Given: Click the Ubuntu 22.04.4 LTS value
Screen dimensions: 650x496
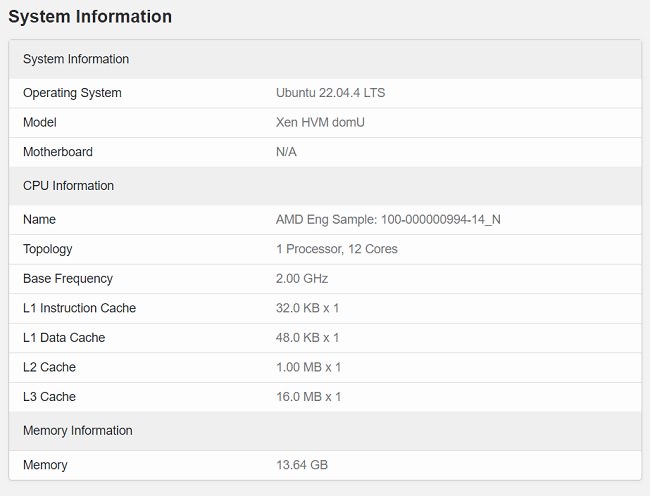Looking at the screenshot, I should pos(330,93).
